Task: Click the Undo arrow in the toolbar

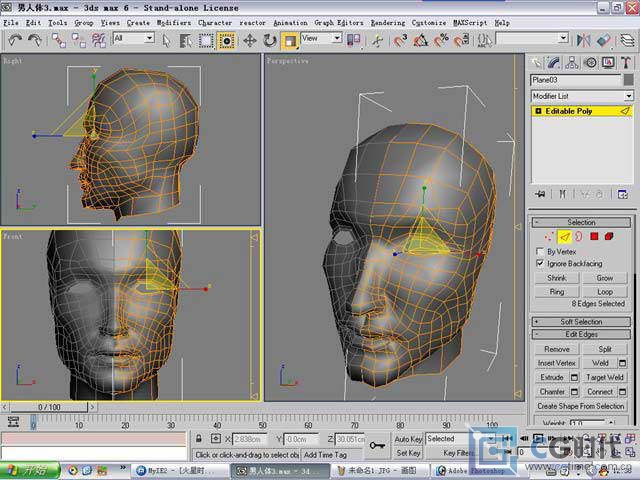Action: click(x=16, y=40)
